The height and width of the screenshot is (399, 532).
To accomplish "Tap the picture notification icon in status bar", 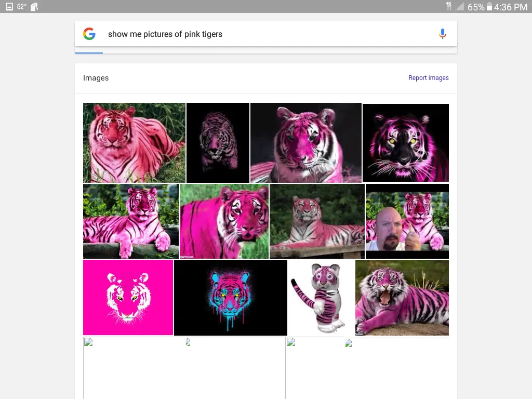I will 9,7.
